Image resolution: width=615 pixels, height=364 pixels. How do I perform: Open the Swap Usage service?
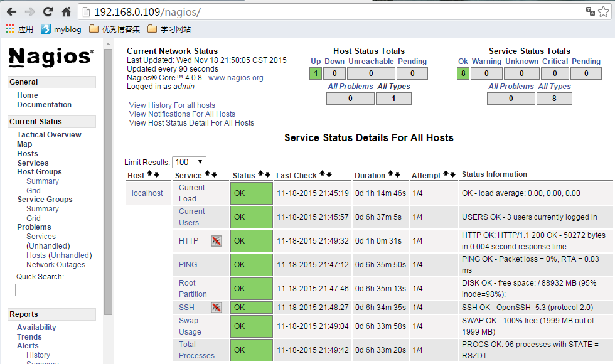(x=190, y=326)
